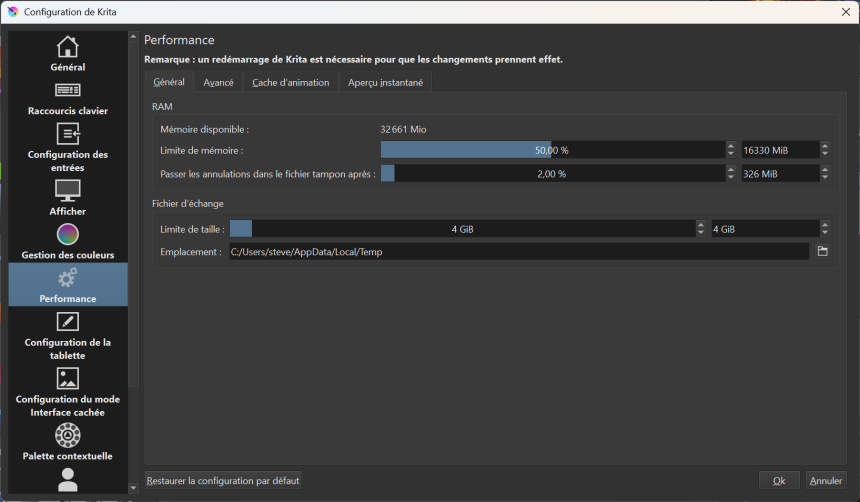Image resolution: width=860 pixels, height=502 pixels.
Task: Browse for swap file folder location
Action: pyautogui.click(x=823, y=252)
